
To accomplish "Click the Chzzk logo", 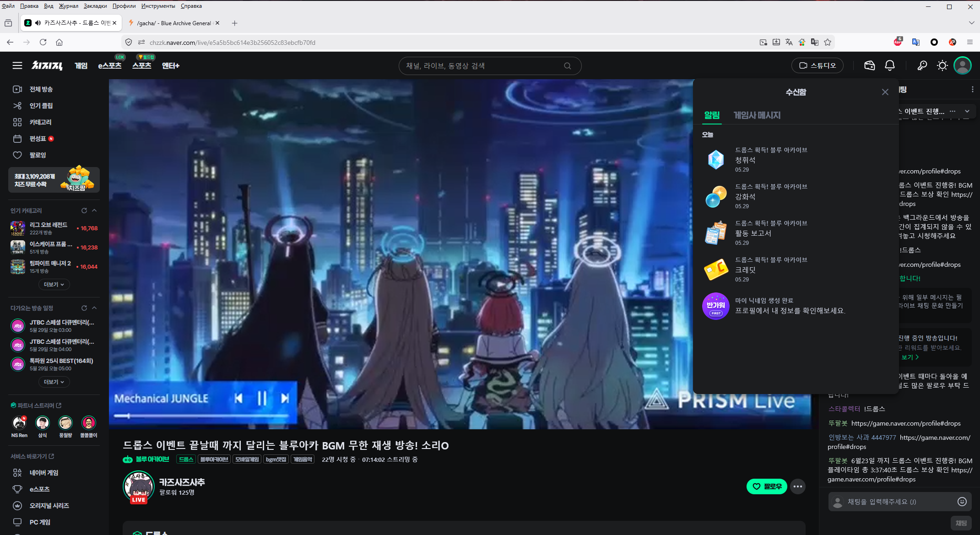I will tap(47, 65).
